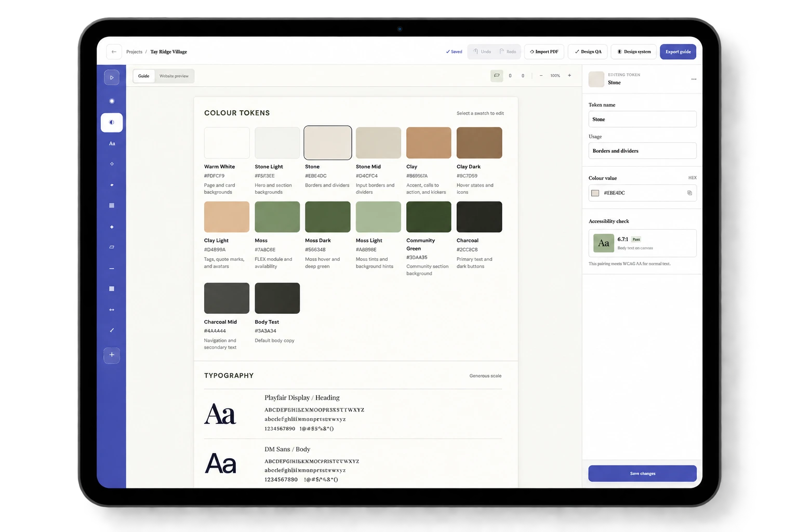Select the Moss swatch #7ABC6E
Viewport: 798px width, 532px height.
pyautogui.click(x=277, y=217)
